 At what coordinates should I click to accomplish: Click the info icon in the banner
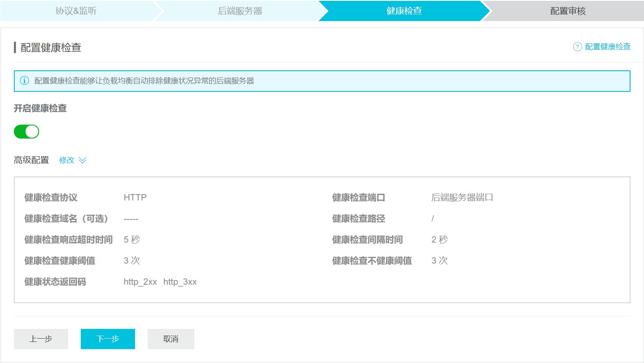pos(24,81)
